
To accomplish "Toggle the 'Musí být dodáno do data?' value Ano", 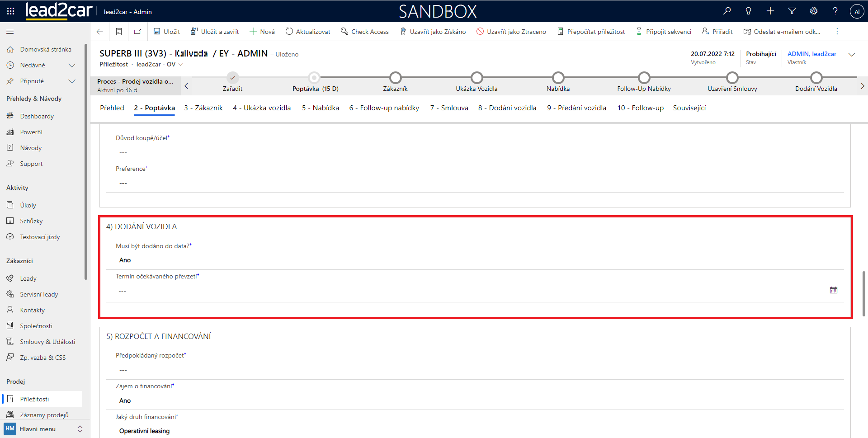I will pos(125,260).
